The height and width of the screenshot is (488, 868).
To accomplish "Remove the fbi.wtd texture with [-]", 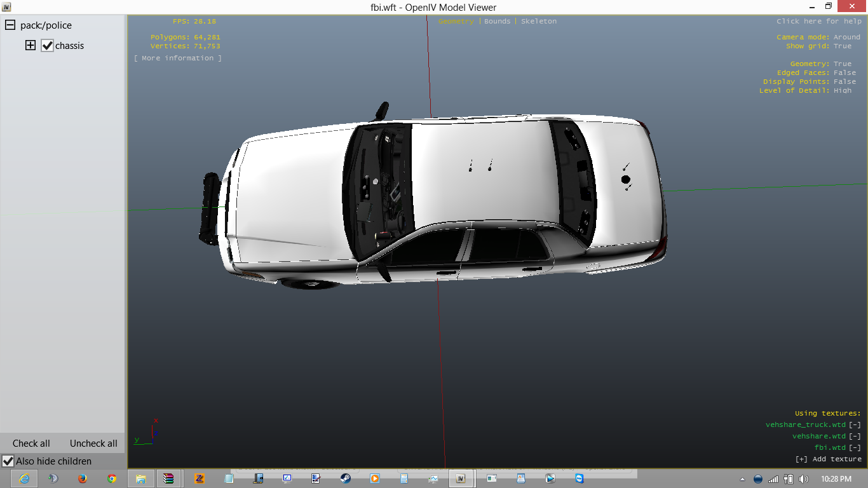I will point(855,447).
